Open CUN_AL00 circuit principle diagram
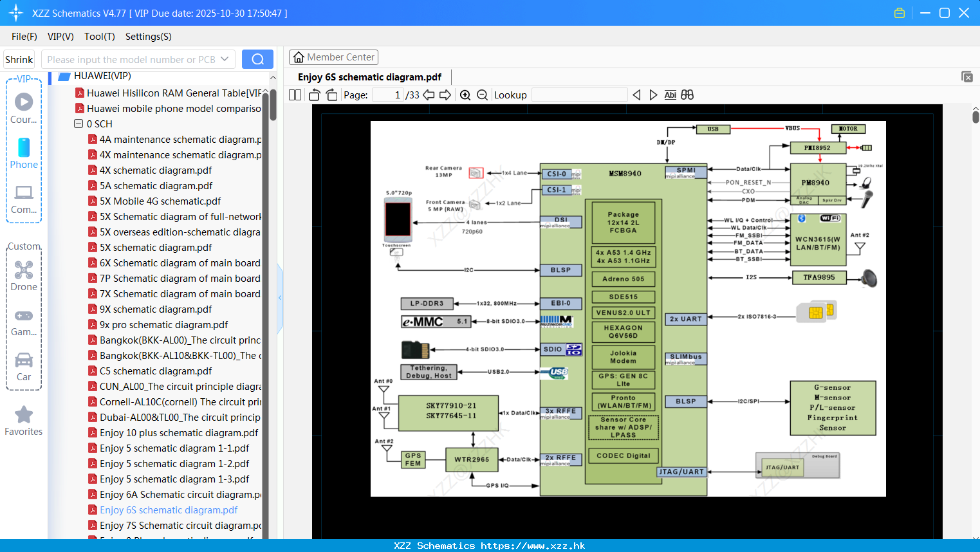This screenshot has height=552, width=980. 174,386
